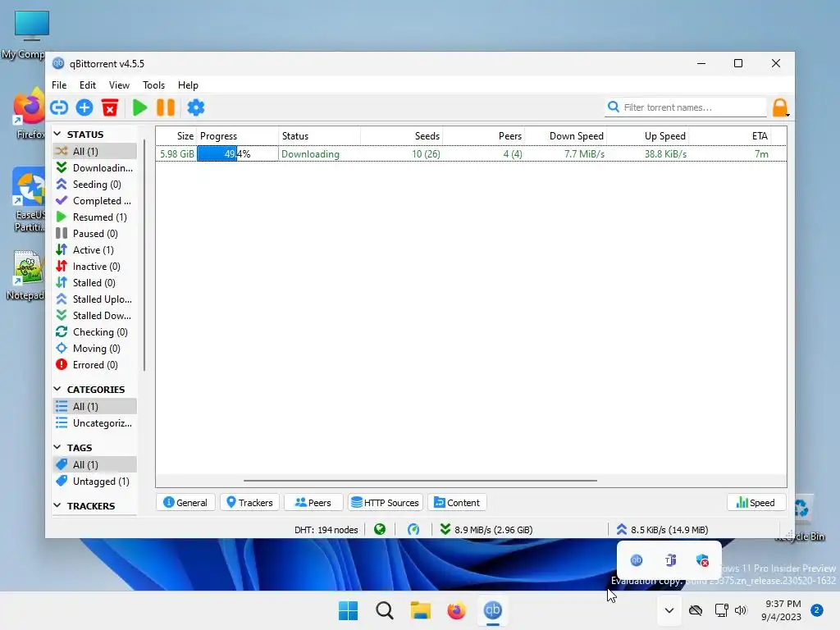Open the General tab
The image size is (840, 630).
[185, 503]
